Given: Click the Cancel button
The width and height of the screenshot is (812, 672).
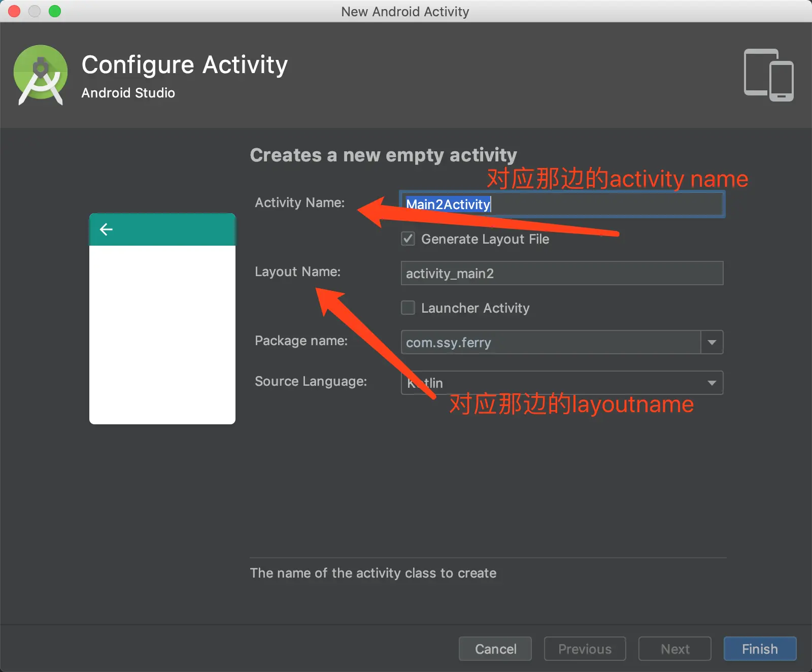Looking at the screenshot, I should coord(495,649).
